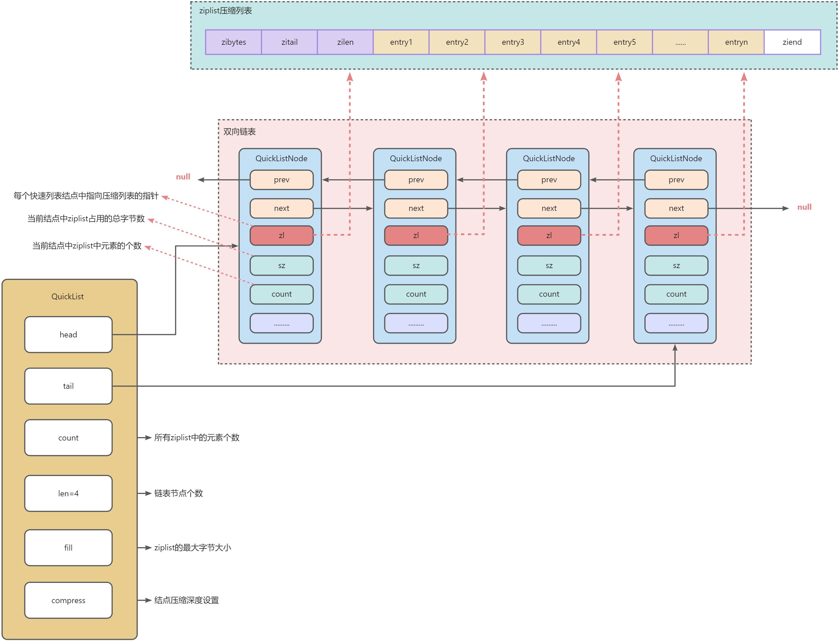Image resolution: width=840 pixels, height=641 pixels.
Task: Click the zlbytes cell in ziplist
Action: pyautogui.click(x=233, y=42)
